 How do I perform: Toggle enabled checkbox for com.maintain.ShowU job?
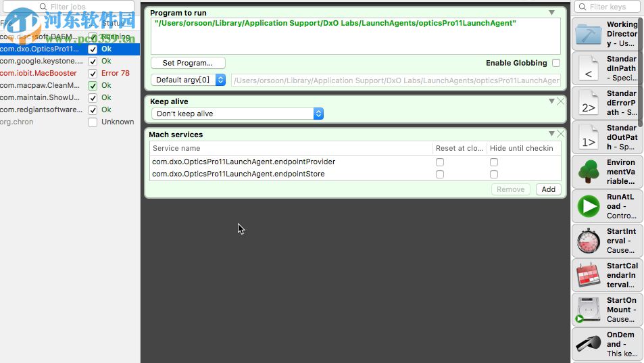(93, 98)
